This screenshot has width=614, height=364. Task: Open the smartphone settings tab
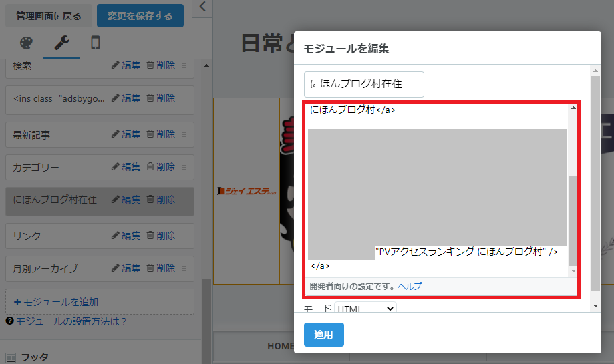95,43
